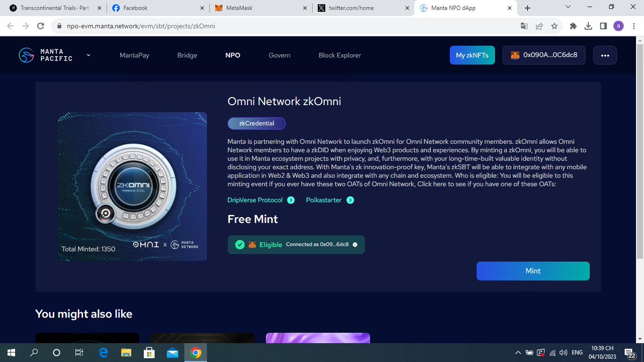Click the Total Minted: 1350 text

pyautogui.click(x=89, y=249)
